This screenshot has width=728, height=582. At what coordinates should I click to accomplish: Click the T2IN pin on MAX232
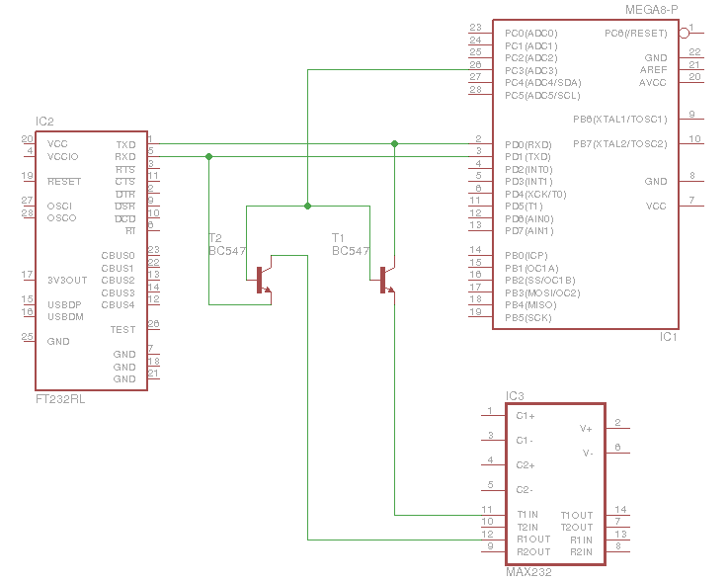pos(527,528)
